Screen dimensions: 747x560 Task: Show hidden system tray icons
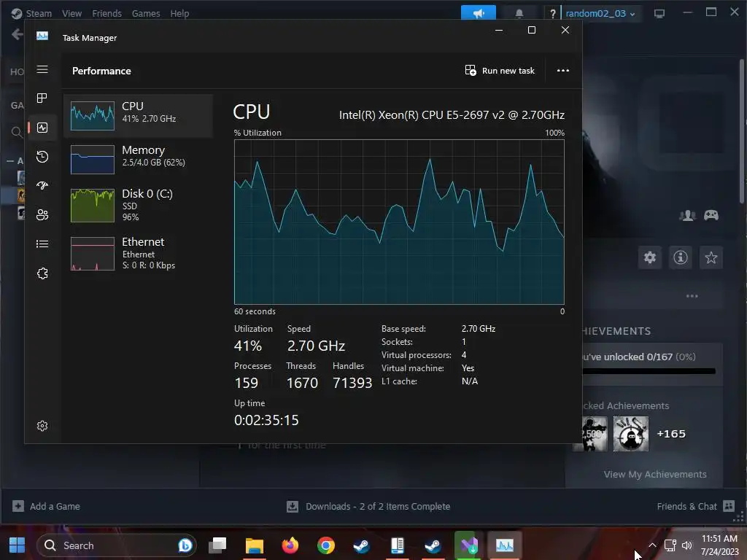tap(652, 545)
